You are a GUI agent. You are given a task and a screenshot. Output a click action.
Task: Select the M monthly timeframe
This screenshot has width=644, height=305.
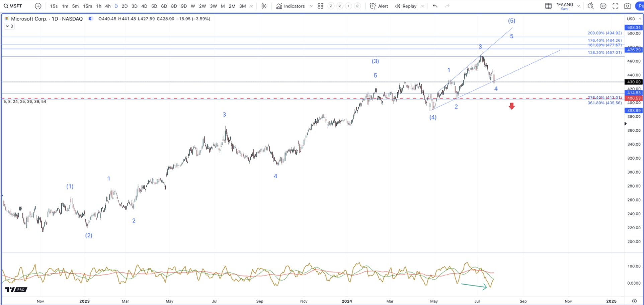[223, 6]
